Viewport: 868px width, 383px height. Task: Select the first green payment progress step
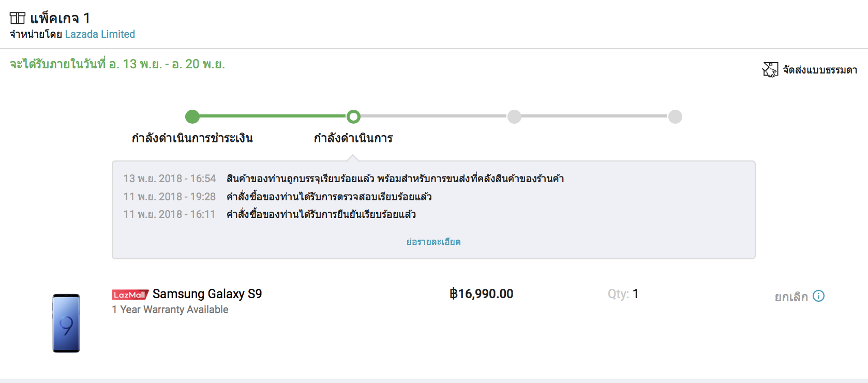tap(192, 116)
